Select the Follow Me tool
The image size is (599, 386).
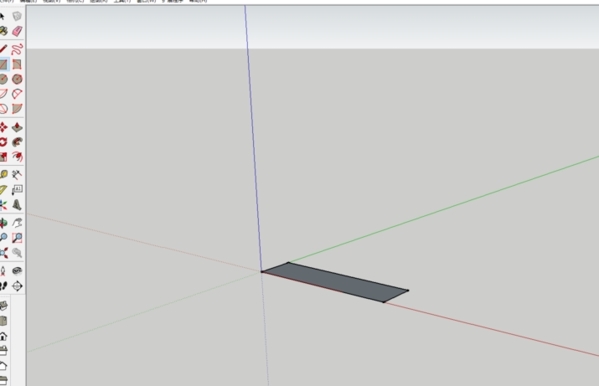(x=17, y=142)
